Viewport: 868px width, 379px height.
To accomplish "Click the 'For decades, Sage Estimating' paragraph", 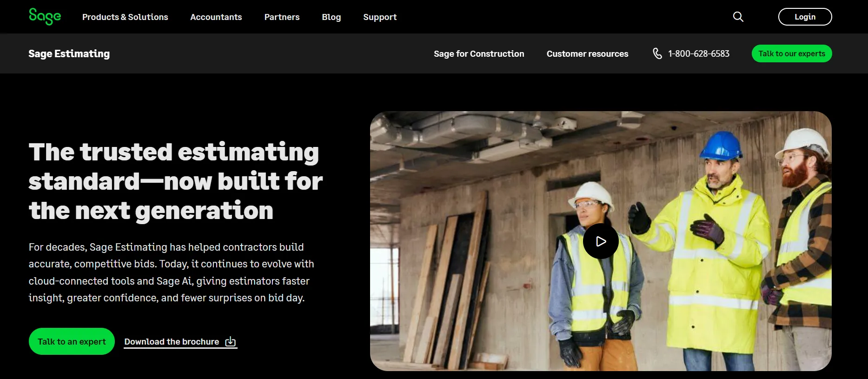I will [x=171, y=273].
